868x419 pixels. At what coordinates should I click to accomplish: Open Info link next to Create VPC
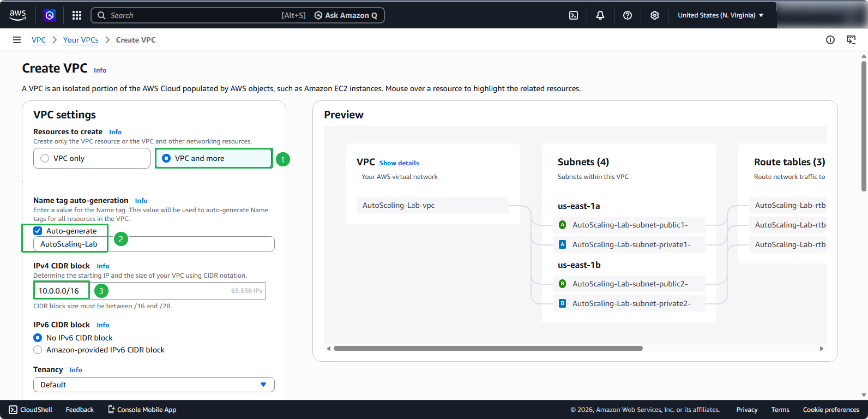100,70
